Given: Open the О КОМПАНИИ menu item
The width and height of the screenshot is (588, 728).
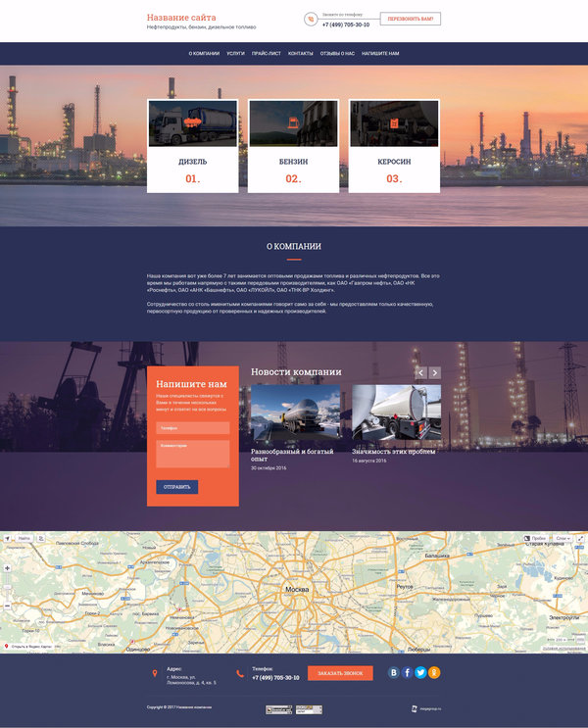Looking at the screenshot, I should tap(204, 53).
